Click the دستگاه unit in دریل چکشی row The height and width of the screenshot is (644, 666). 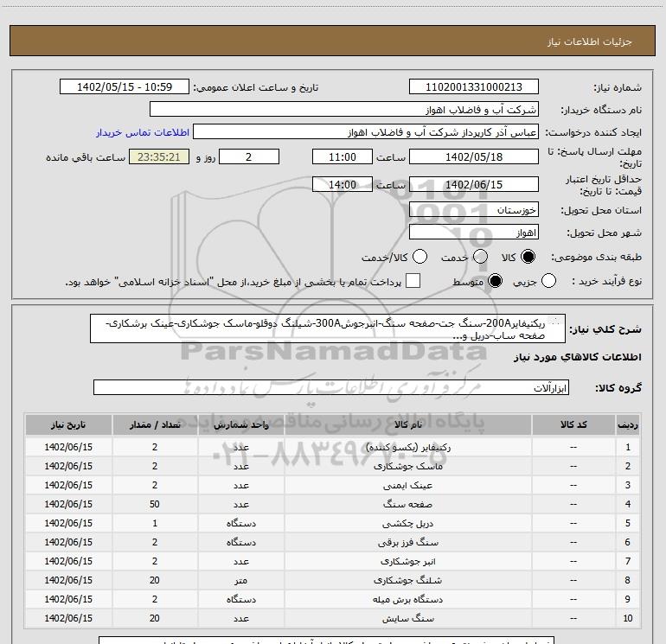pos(240,523)
